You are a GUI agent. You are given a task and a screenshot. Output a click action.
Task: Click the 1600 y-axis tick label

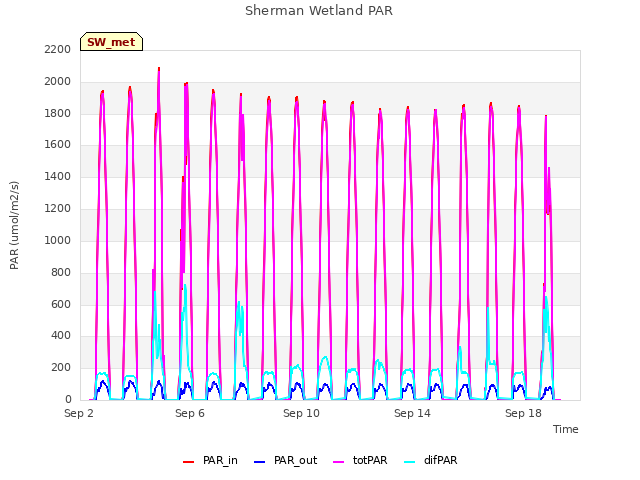tap(58, 144)
